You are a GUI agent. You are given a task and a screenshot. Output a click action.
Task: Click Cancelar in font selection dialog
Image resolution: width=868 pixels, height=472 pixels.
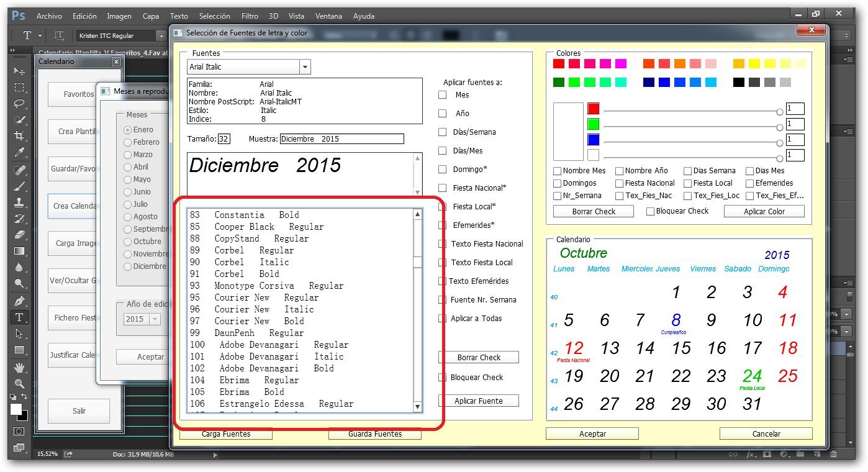(766, 433)
